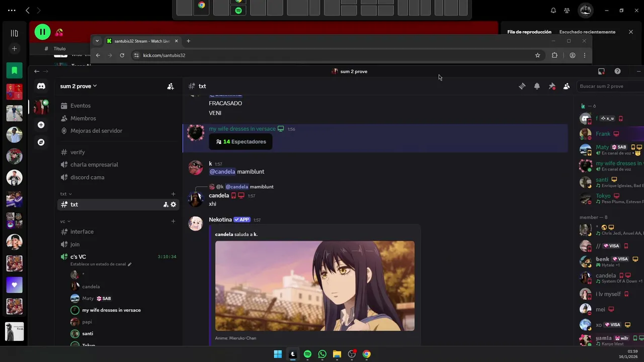Pause Spotify playback with green button

click(42, 32)
